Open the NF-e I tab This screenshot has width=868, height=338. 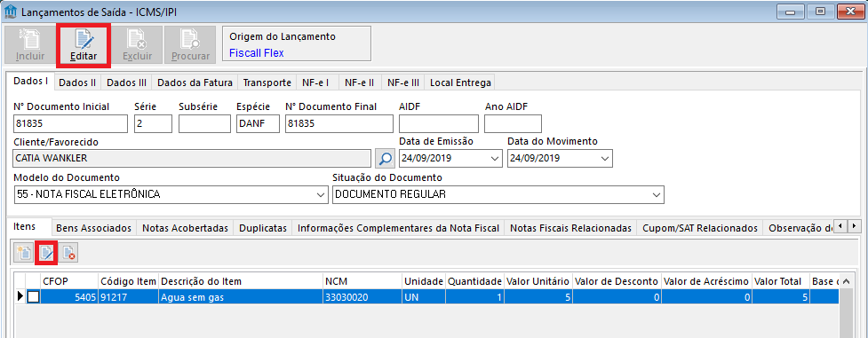point(316,83)
